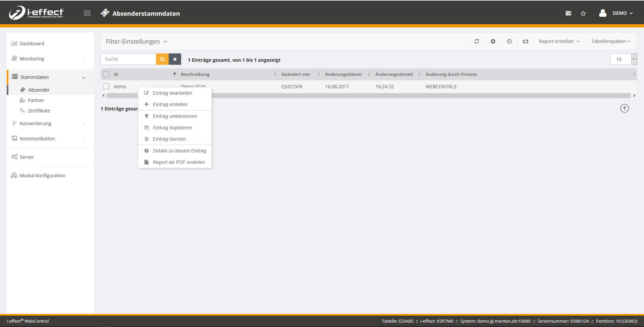Tick the checkbox for the demo row
The height and width of the screenshot is (327, 644).
coord(106,86)
